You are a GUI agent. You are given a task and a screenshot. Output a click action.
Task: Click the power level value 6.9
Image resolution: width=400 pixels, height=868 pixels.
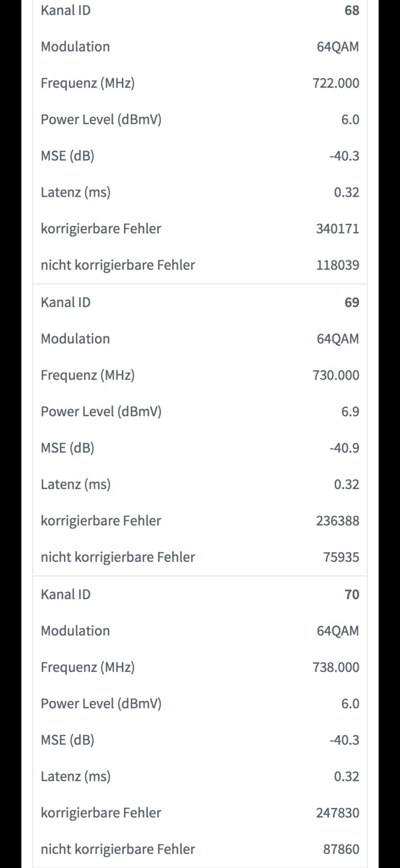point(350,412)
